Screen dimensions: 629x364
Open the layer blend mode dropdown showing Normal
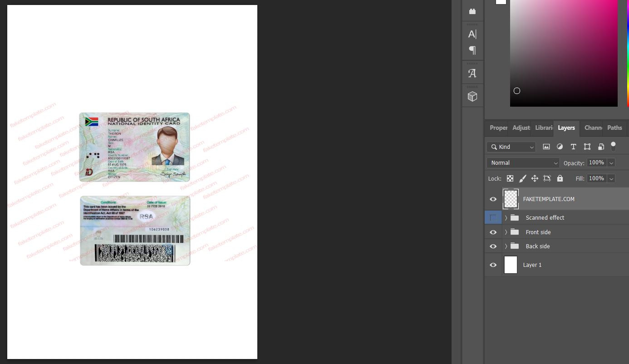[523, 162]
